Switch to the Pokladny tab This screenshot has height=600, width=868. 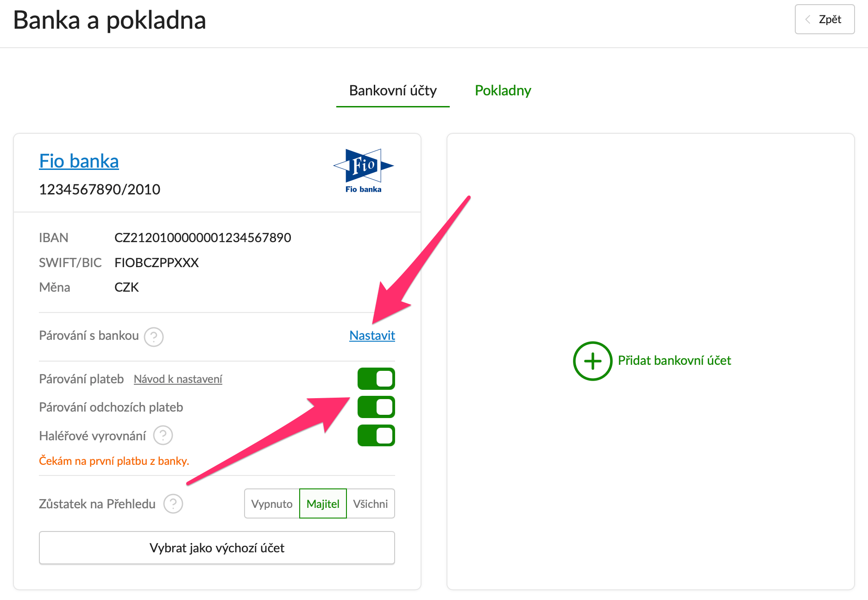503,90
